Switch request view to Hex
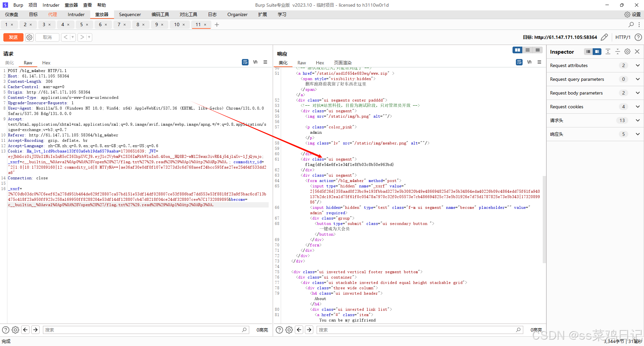 pyautogui.click(x=46, y=63)
